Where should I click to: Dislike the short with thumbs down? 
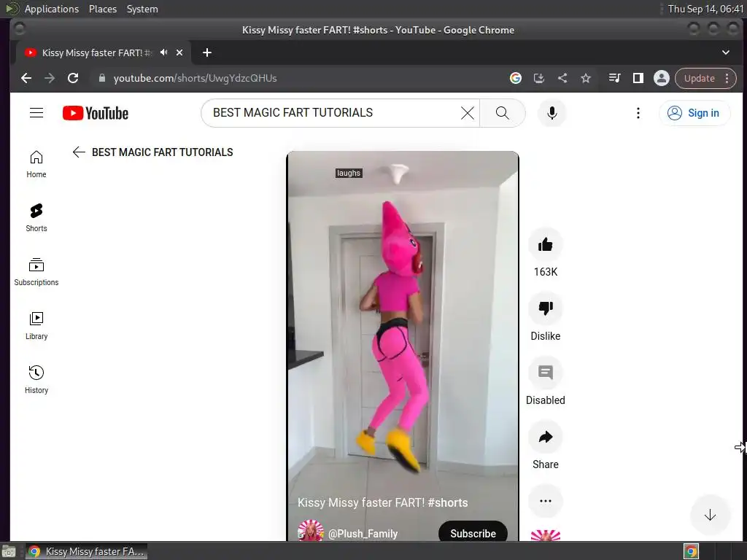point(546,308)
